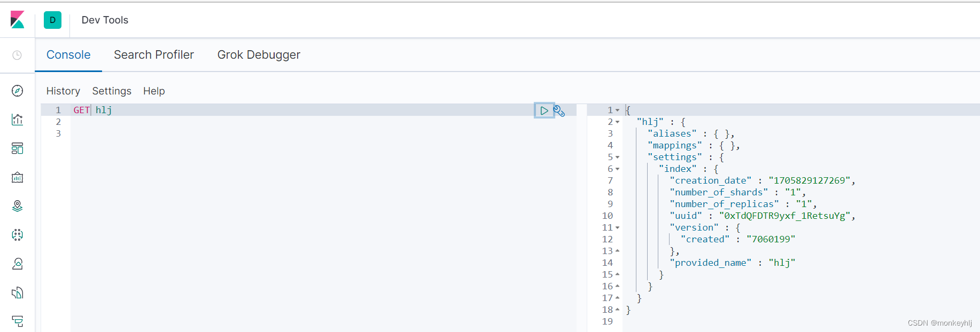
Task: Collapse the "settings" fold arrow
Action: pyautogui.click(x=618, y=157)
